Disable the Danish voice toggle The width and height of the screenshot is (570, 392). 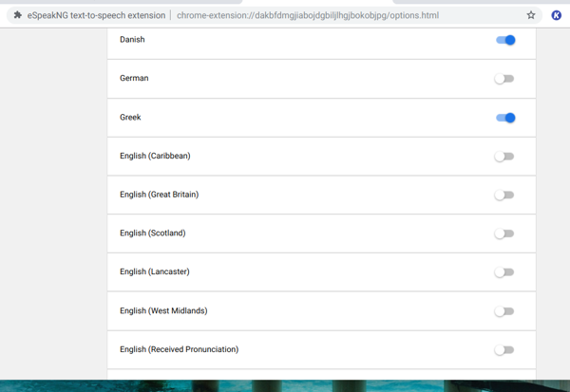tap(505, 40)
